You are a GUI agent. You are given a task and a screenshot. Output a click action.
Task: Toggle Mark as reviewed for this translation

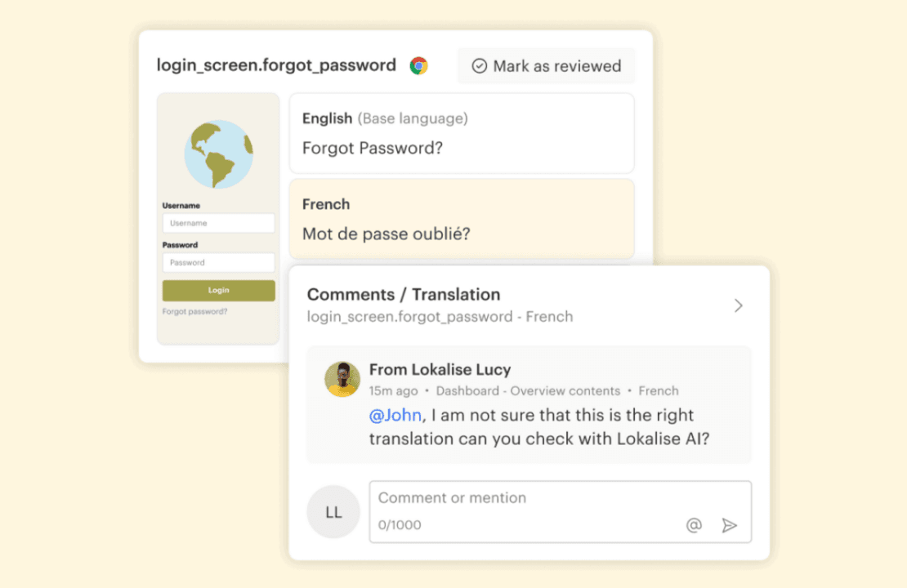point(546,66)
